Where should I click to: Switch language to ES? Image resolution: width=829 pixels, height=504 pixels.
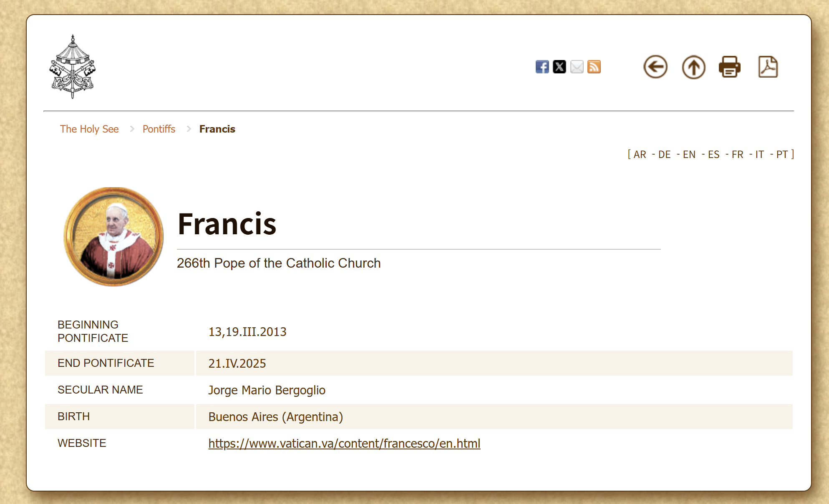pos(713,155)
